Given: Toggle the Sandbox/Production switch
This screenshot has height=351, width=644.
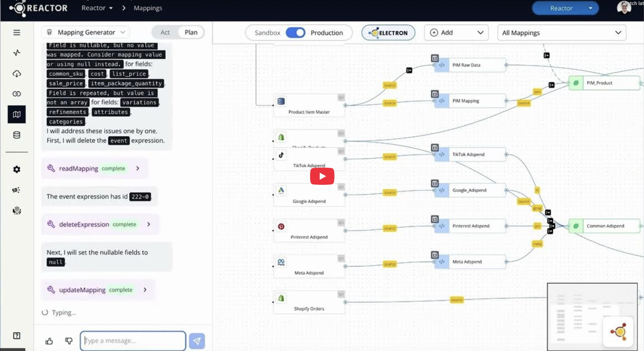Looking at the screenshot, I should 295,33.
